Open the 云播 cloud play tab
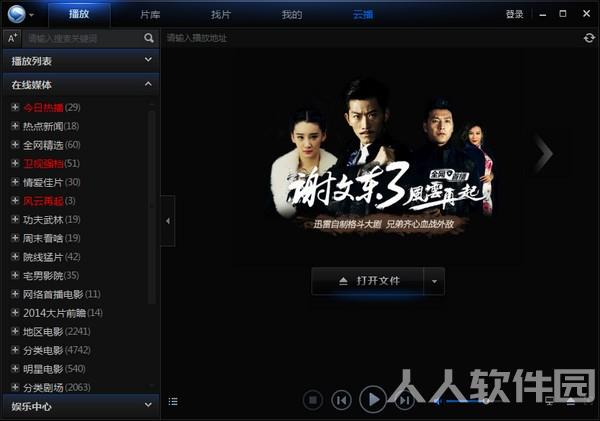Image resolution: width=600 pixels, height=421 pixels. coord(362,15)
